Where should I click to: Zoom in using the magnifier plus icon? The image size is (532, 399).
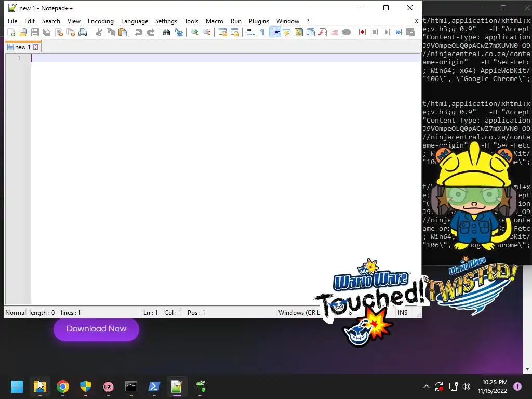click(x=194, y=32)
